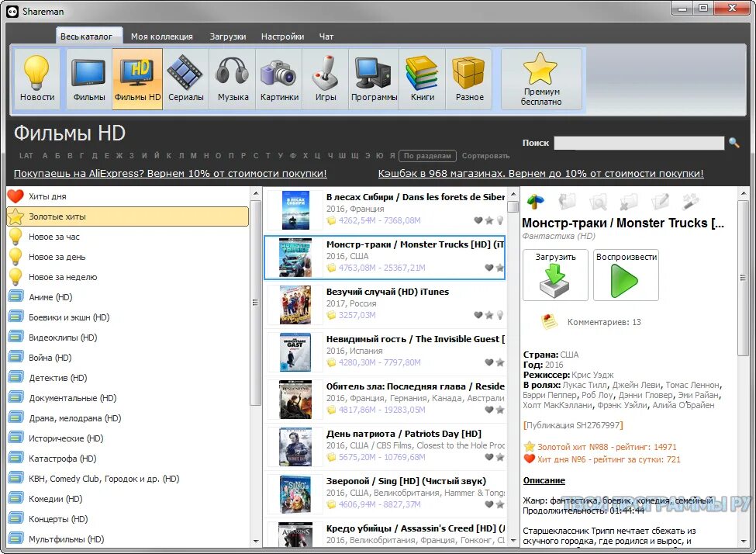
Task: Select Хиты дня in sidebar
Action: (x=127, y=196)
